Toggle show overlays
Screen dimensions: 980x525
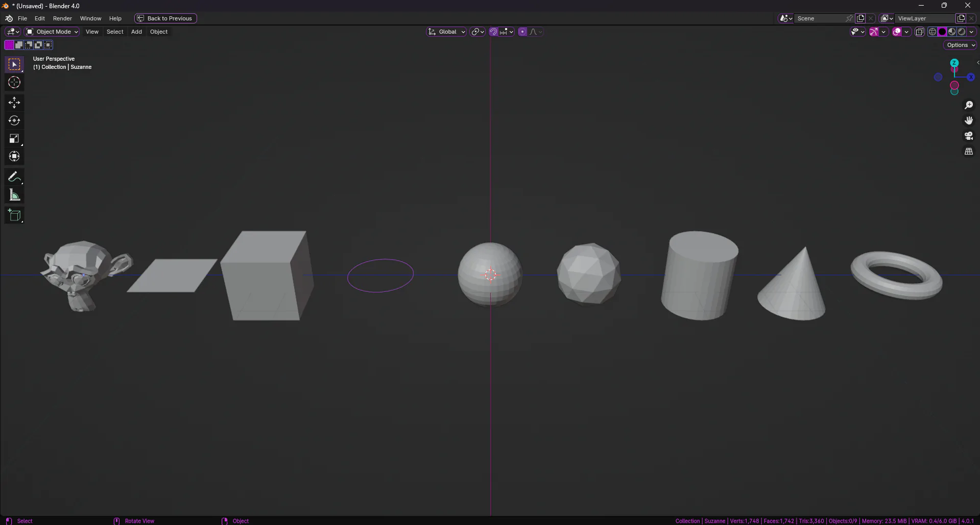click(897, 32)
